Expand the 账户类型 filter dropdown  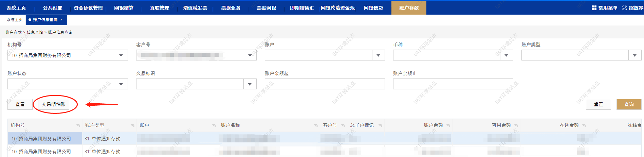634,55
